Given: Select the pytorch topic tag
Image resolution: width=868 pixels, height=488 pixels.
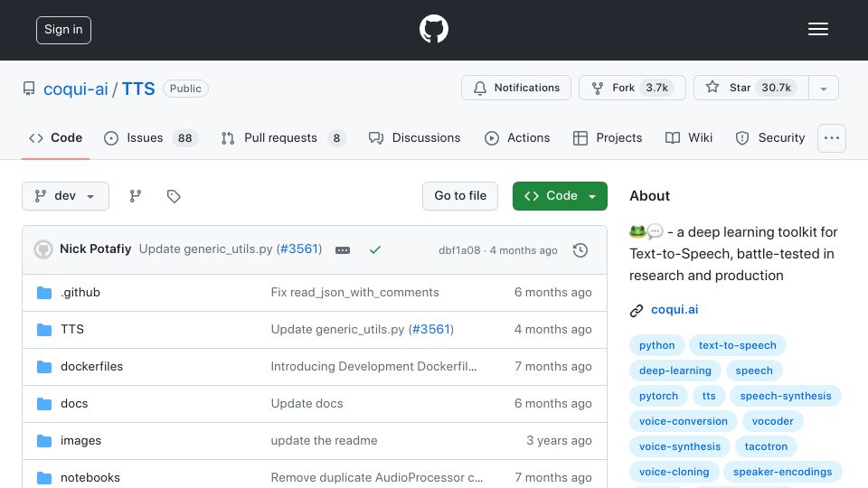Looking at the screenshot, I should 659,396.
